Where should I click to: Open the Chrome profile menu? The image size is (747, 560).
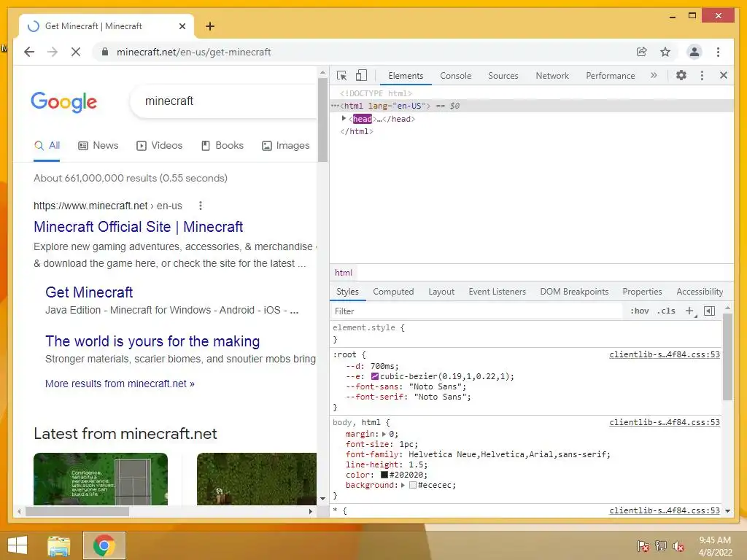[x=694, y=52]
